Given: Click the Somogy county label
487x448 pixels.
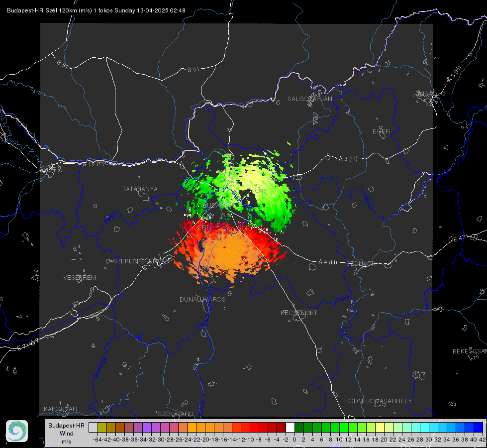Looking at the screenshot, I should point(100,367).
